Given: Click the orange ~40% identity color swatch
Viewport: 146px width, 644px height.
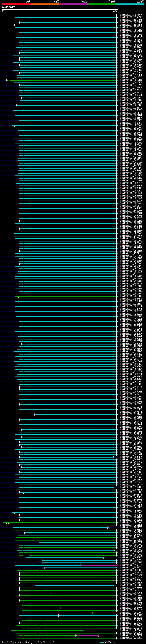Looking at the screenshot, I should 45,4.
